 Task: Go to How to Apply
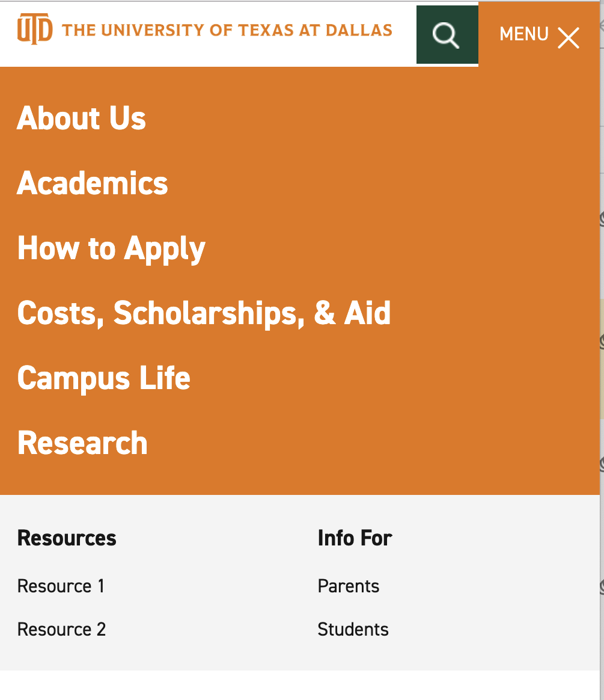111,248
